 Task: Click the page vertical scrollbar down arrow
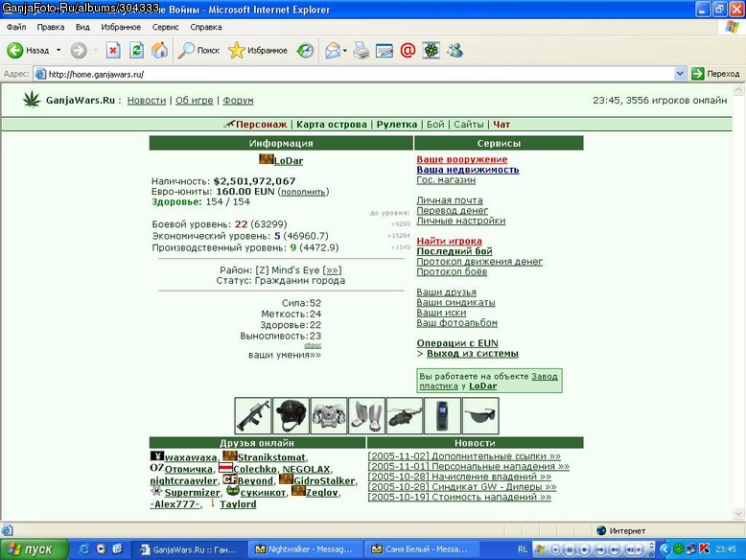(738, 514)
